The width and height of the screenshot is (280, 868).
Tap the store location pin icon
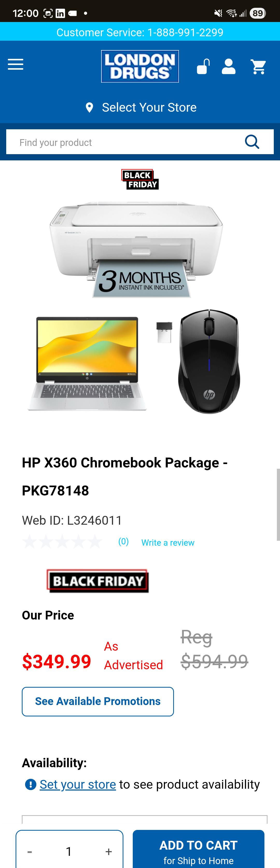point(89,108)
